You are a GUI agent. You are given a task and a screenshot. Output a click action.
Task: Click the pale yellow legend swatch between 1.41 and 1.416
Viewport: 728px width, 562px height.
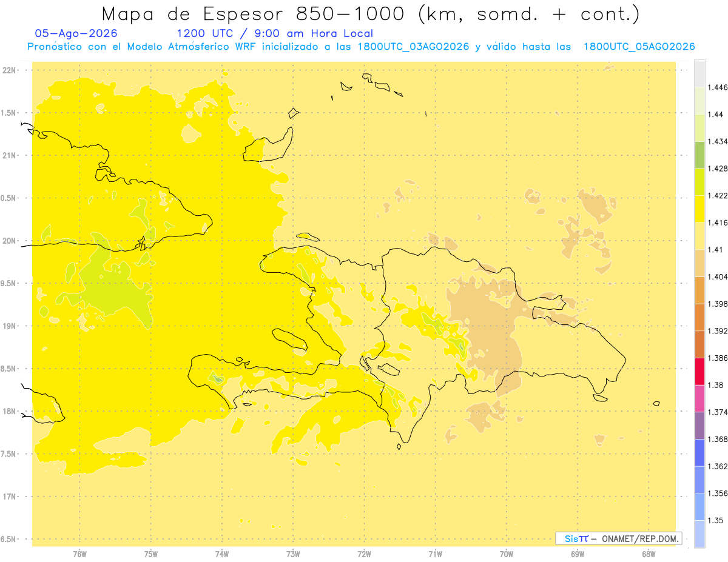click(x=699, y=236)
